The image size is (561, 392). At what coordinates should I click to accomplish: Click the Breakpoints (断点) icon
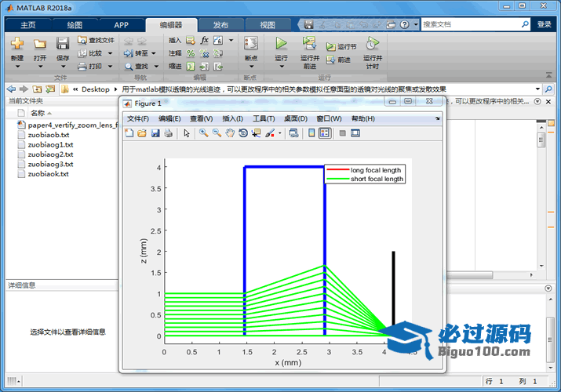pos(251,44)
